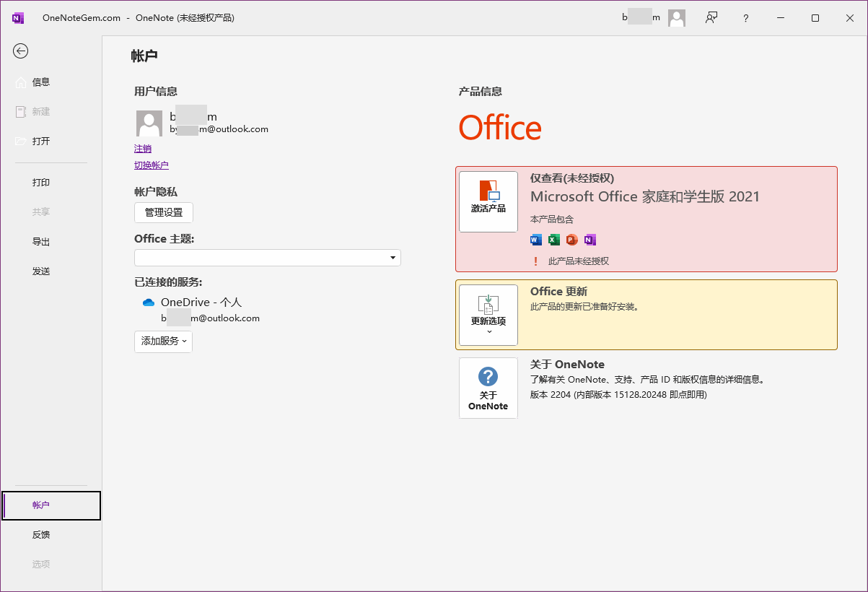Click the Switch account (切换帐户) link
Screen dimensions: 868x592
pyautogui.click(x=152, y=165)
